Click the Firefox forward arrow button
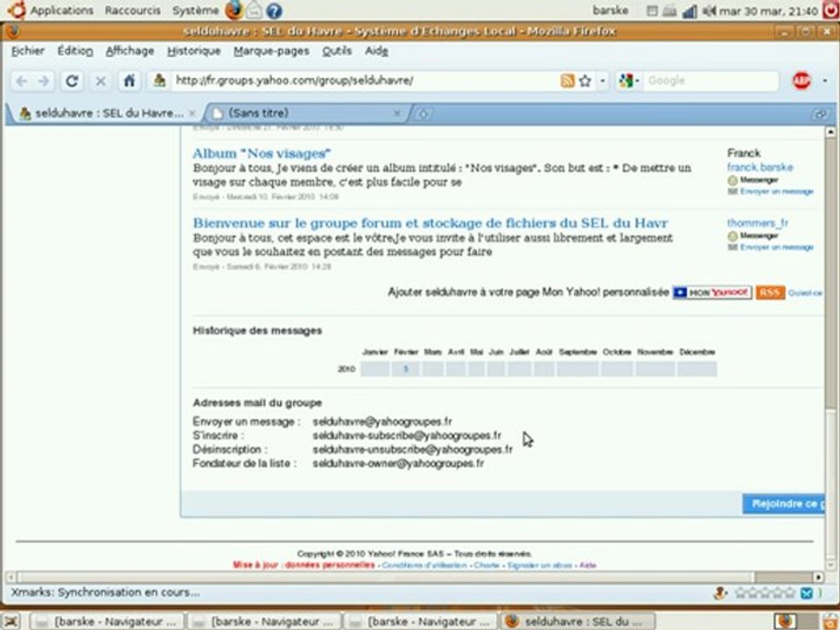The image size is (840, 630). tap(44, 80)
